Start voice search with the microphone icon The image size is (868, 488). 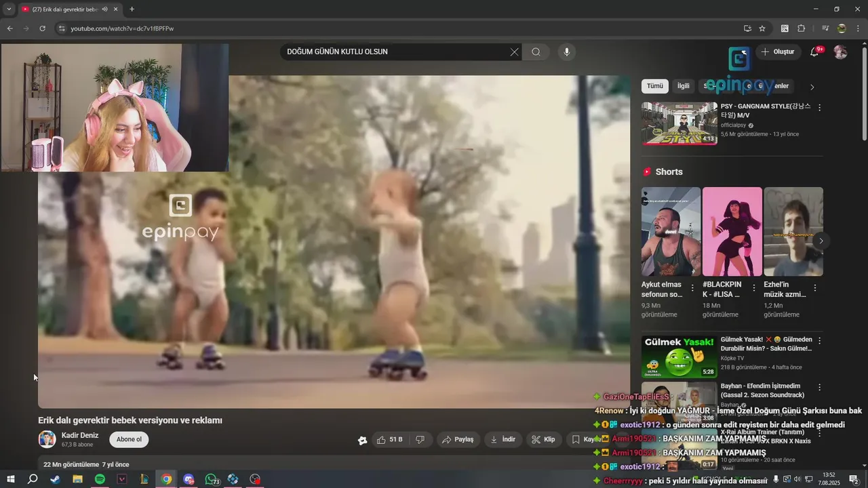click(567, 52)
